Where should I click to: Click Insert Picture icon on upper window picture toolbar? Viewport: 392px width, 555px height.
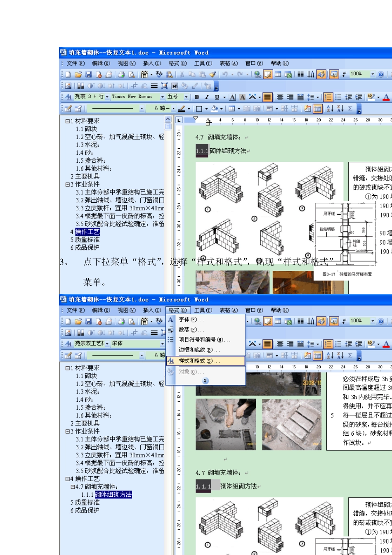tap(68, 86)
